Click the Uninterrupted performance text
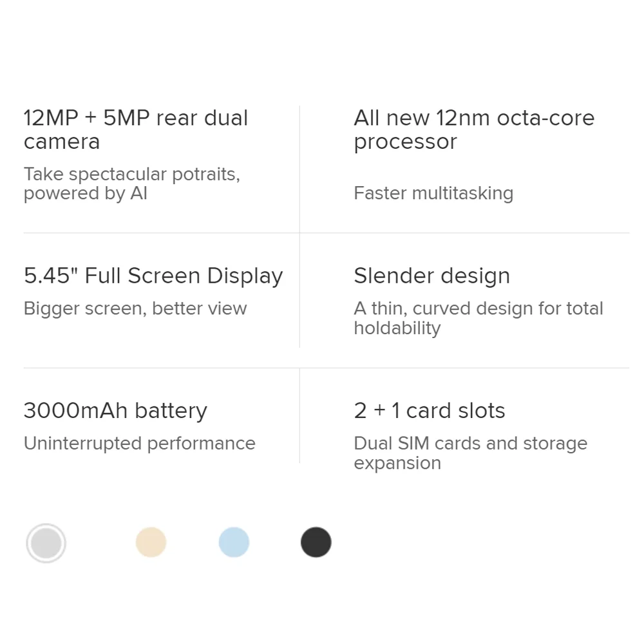 (x=140, y=444)
